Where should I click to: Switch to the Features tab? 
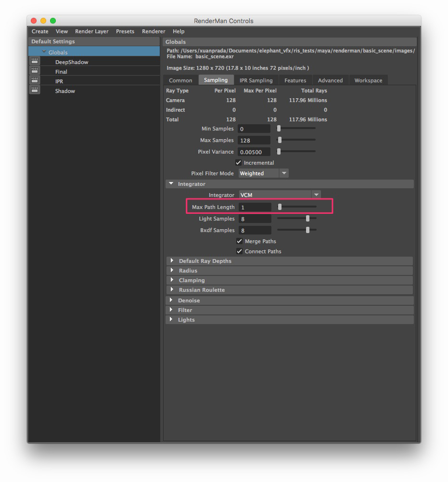[x=295, y=80]
